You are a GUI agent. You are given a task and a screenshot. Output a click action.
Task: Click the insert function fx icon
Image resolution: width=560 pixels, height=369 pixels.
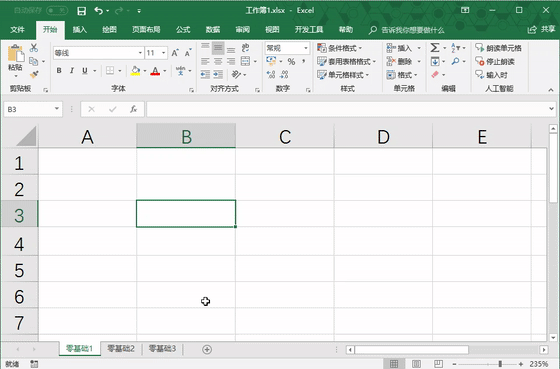(x=134, y=109)
